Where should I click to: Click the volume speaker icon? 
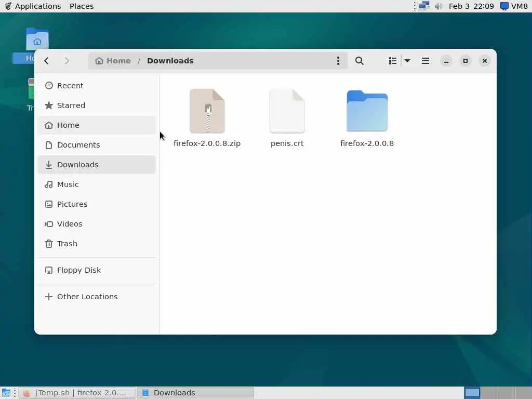[438, 6]
